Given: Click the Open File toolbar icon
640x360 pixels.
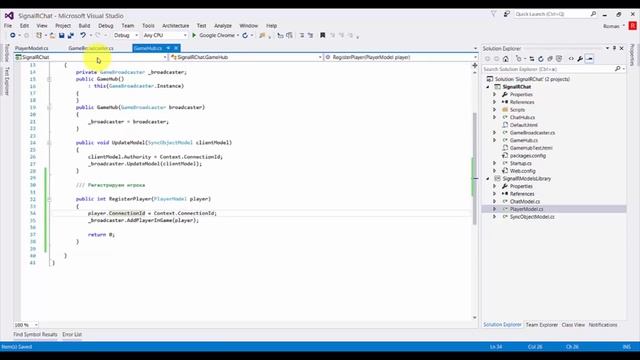Looking at the screenshot, I should coord(52,36).
